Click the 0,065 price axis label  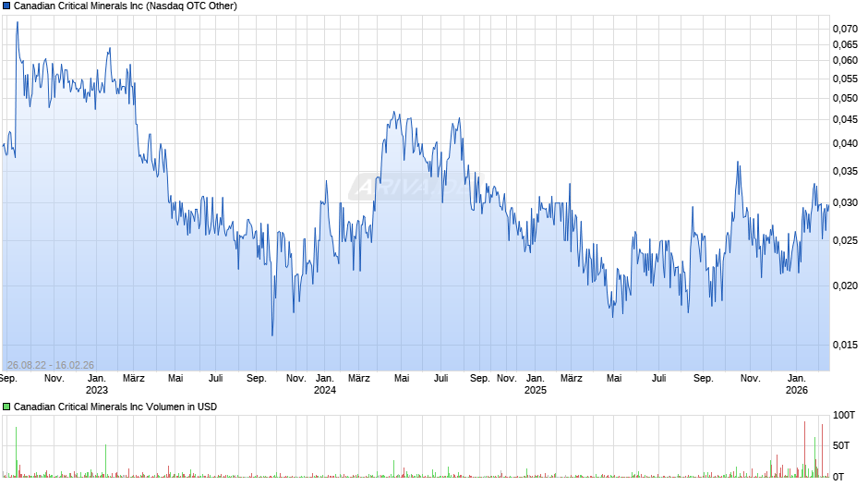pos(845,44)
